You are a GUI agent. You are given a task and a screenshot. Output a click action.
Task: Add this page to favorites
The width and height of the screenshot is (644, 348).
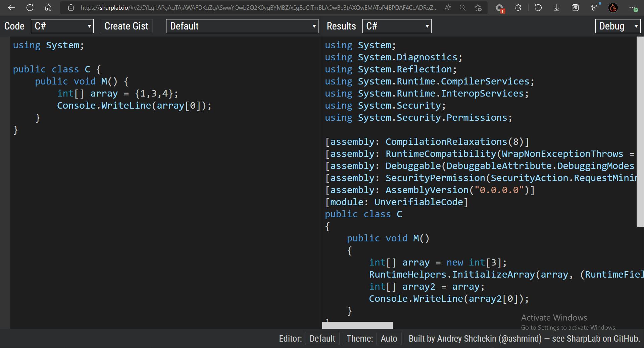pyautogui.click(x=478, y=8)
